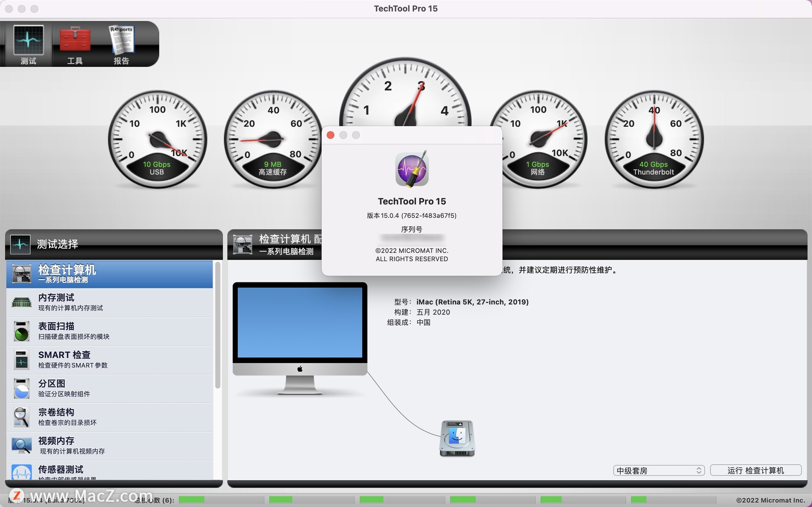Viewport: 812px width, 507px height.
Task: Click the third core usage bar
Action: pyautogui.click(x=402, y=500)
